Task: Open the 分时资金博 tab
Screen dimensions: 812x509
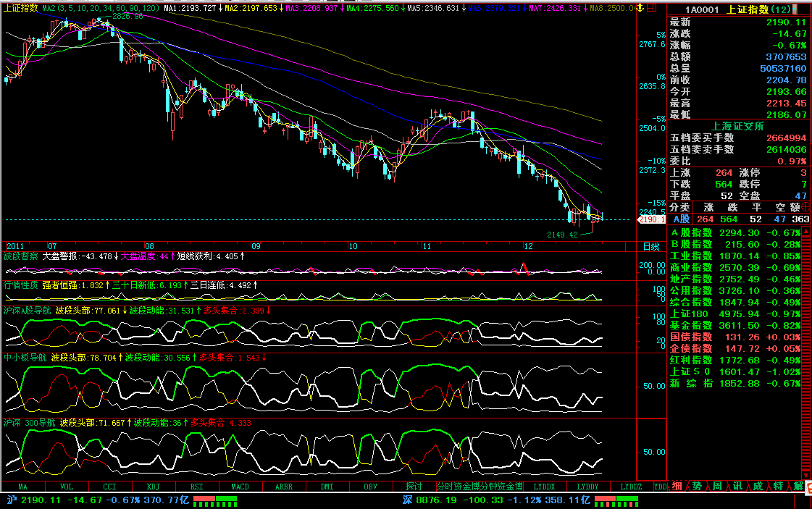Action: tap(458, 487)
